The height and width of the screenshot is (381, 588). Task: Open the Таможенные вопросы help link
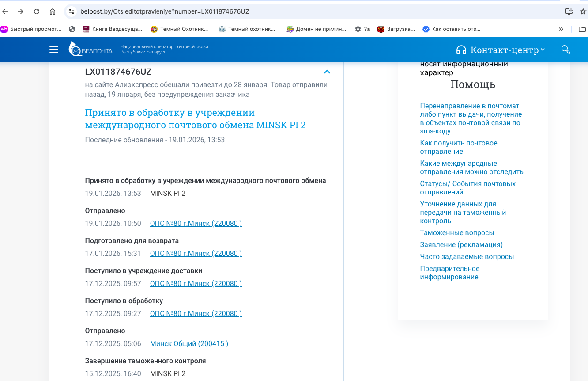(x=457, y=232)
